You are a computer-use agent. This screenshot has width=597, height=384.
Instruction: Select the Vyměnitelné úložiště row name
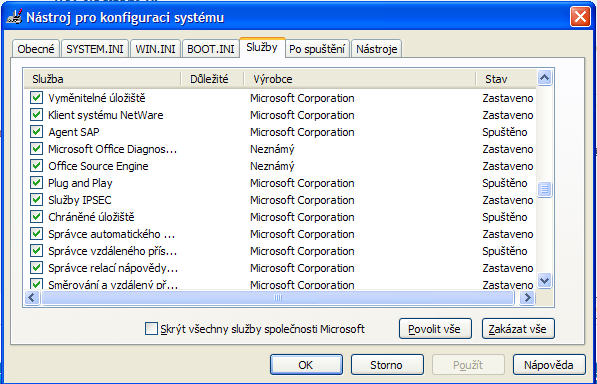point(97,98)
